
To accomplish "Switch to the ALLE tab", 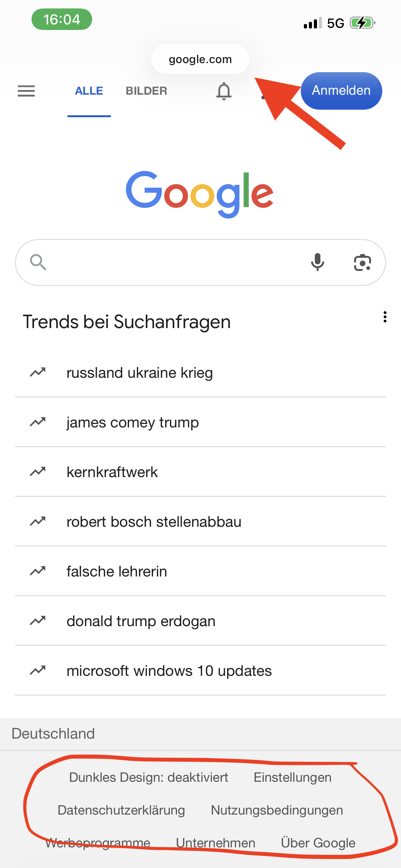I will (89, 91).
